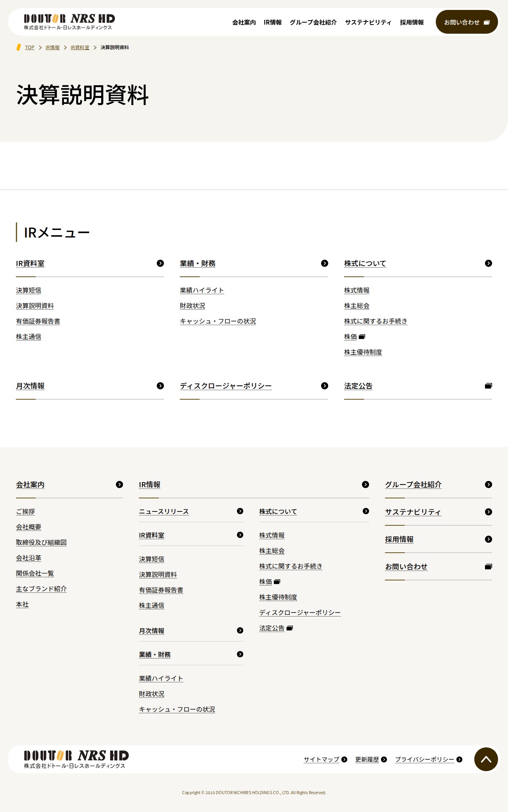
Task: Open 会社概要 link in the footer
Action: [29, 527]
